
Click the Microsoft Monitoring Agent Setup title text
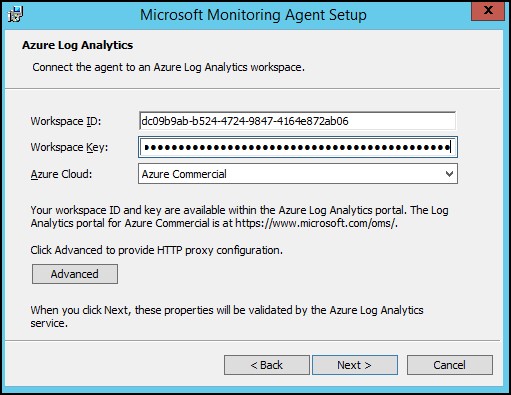(x=253, y=15)
